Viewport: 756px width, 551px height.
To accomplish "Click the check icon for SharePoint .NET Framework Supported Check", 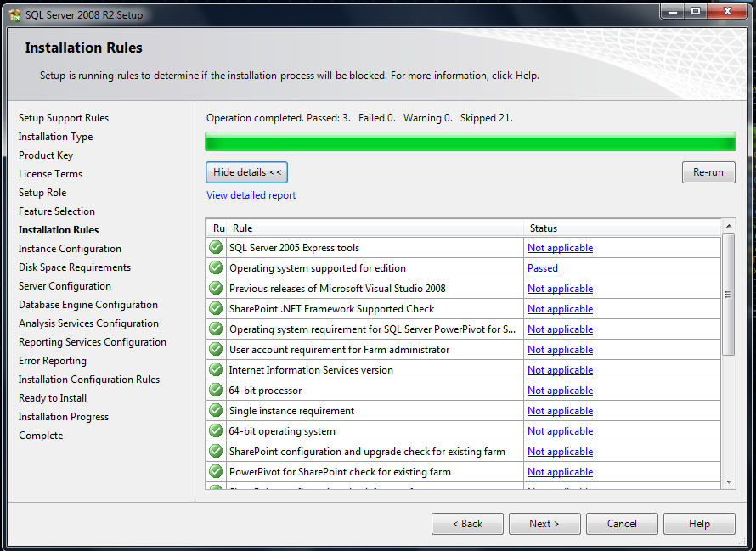I will click(x=216, y=308).
